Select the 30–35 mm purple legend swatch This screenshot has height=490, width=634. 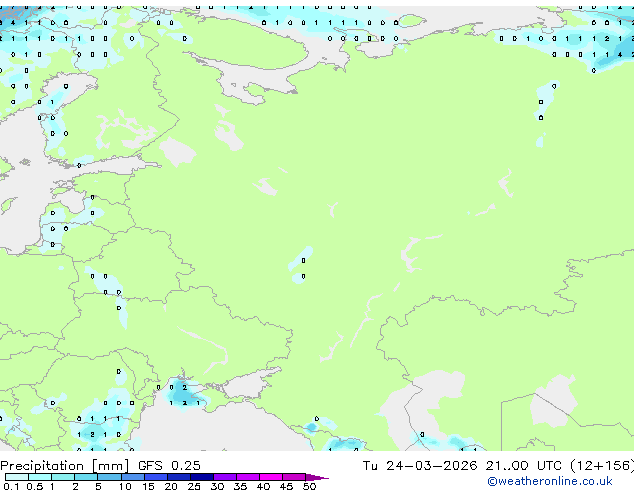[x=225, y=477]
